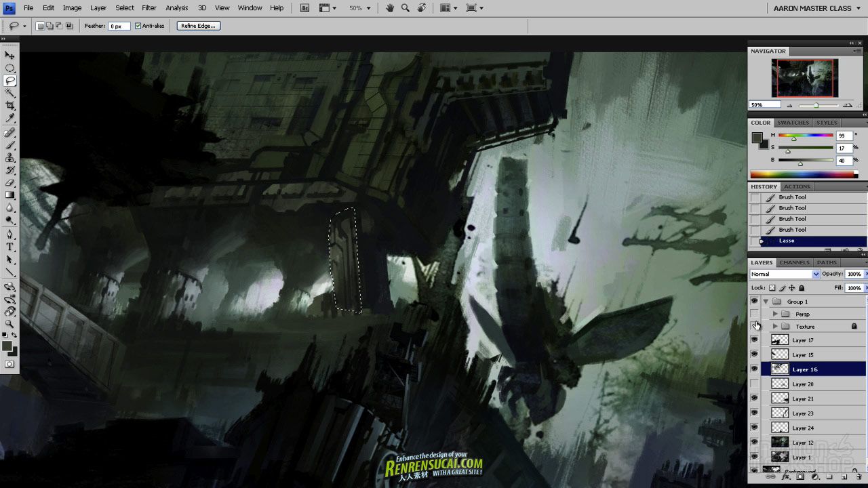The width and height of the screenshot is (868, 488).
Task: Hide Layer 15 eye icon
Action: coord(754,354)
